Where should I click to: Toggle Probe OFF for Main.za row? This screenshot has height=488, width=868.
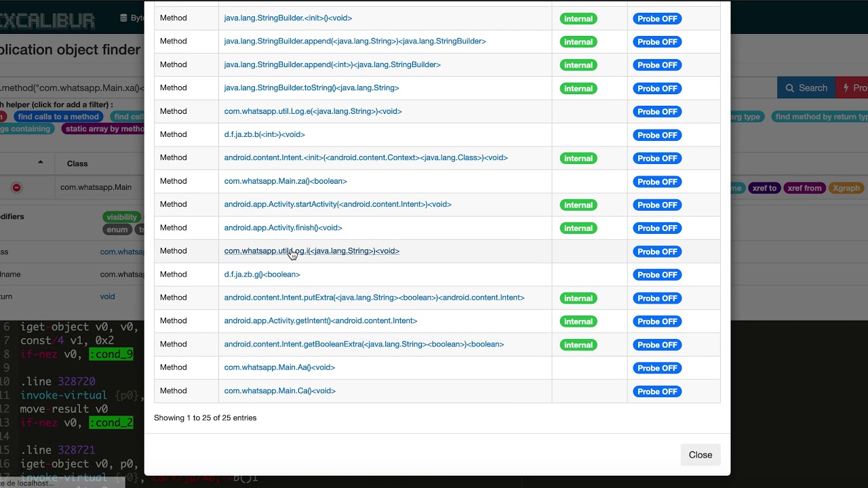tap(657, 182)
